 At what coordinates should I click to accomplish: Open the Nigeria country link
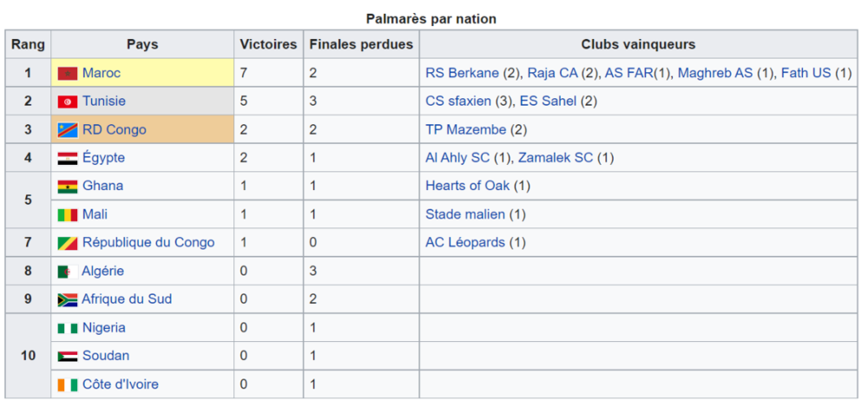point(104,328)
